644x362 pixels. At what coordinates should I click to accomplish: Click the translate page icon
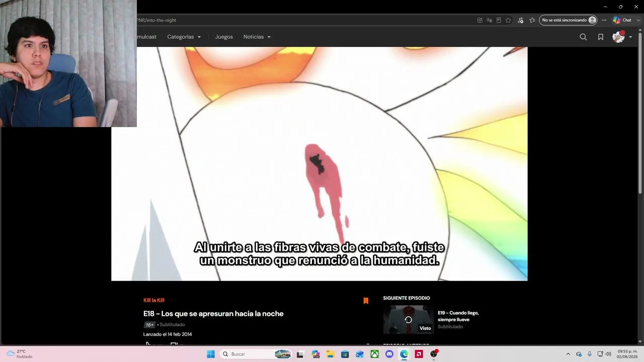489,20
